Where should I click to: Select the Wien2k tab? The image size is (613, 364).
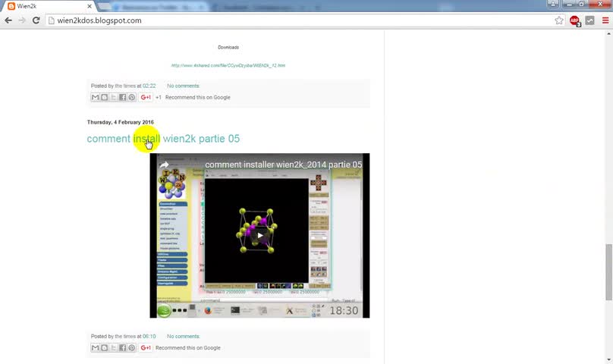tap(49, 6)
